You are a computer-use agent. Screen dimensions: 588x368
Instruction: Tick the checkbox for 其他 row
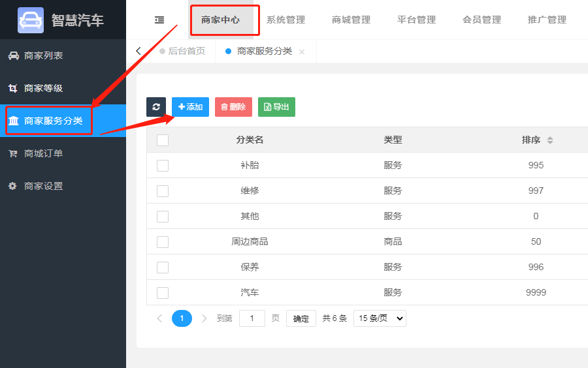pos(163,217)
